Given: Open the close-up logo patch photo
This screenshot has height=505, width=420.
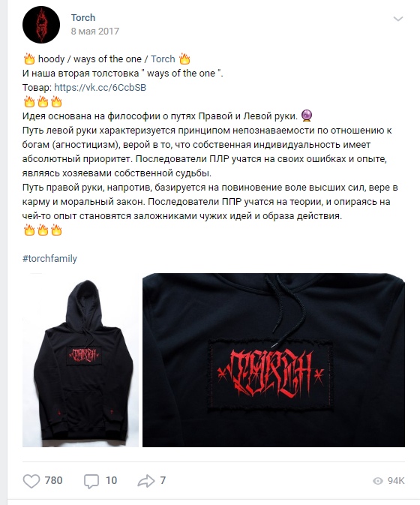Looking at the screenshot, I should pos(274,360).
